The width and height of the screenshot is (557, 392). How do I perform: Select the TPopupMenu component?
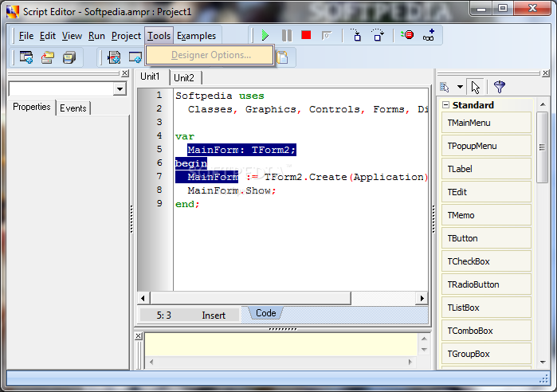pyautogui.click(x=486, y=146)
